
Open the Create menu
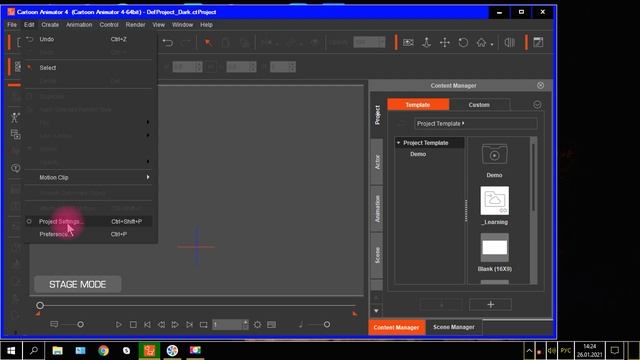[50, 24]
